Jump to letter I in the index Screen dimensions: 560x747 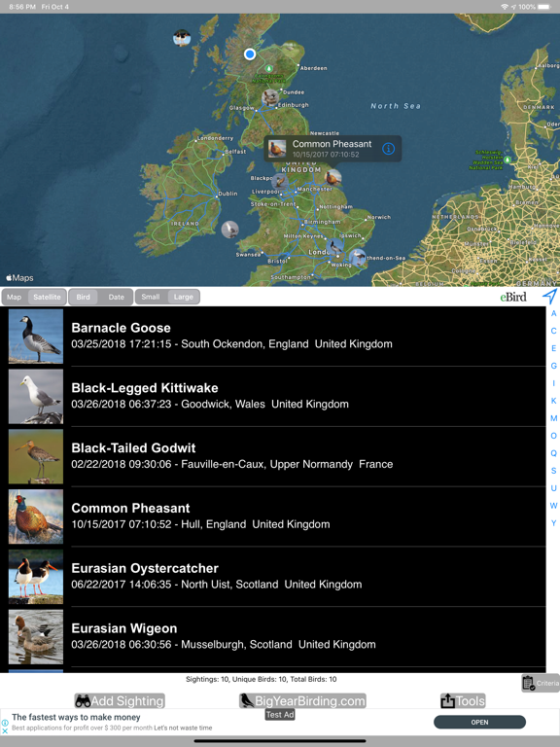click(553, 383)
